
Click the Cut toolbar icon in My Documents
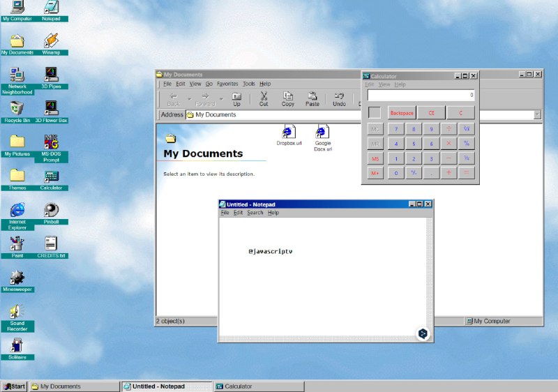(264, 99)
